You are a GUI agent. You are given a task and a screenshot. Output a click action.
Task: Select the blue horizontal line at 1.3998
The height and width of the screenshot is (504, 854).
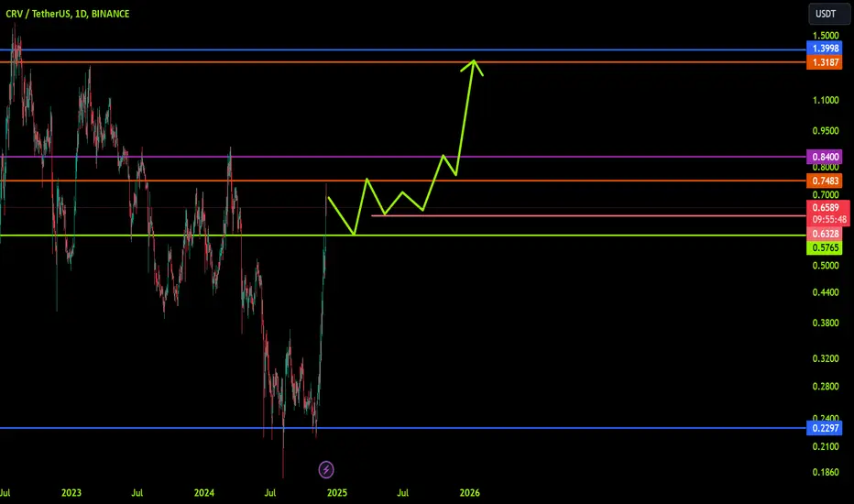click(403, 49)
